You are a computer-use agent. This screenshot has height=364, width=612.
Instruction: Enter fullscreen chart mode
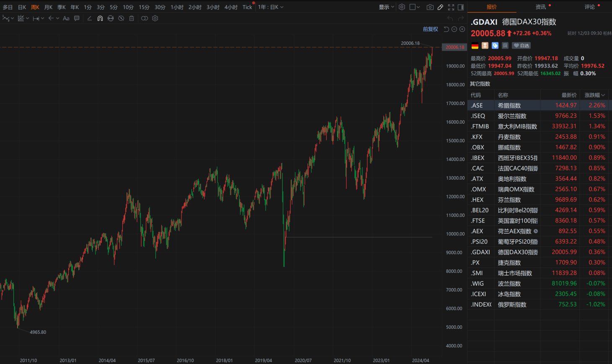451,7
